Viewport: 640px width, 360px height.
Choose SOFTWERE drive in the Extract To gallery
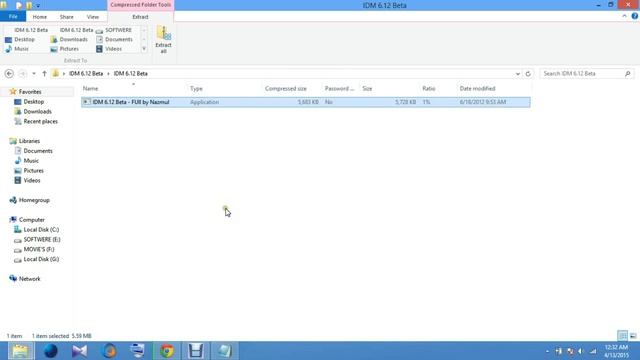pyautogui.click(x=114, y=30)
